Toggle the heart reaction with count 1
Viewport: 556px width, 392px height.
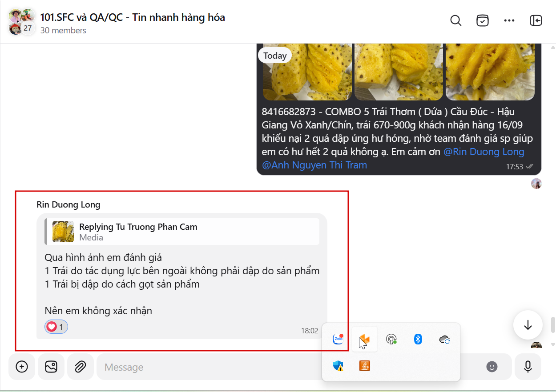click(x=56, y=327)
